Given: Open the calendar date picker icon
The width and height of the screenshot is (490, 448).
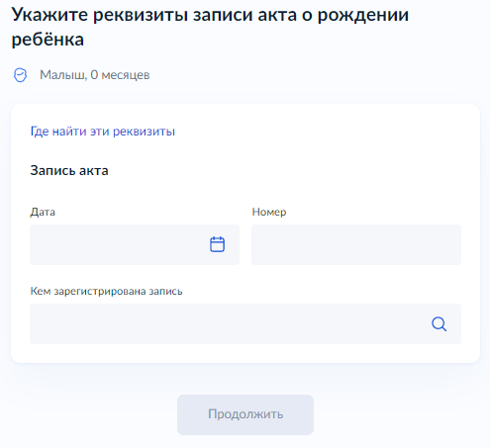Looking at the screenshot, I should pos(217,244).
